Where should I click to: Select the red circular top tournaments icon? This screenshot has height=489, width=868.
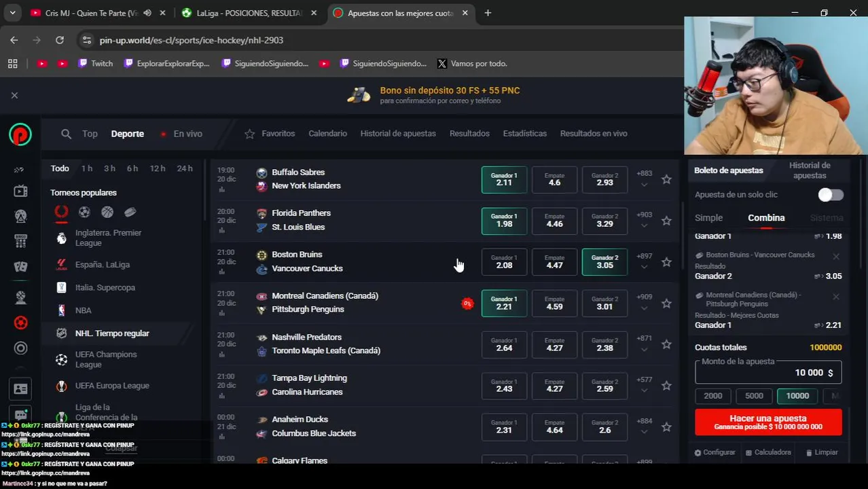(61, 213)
